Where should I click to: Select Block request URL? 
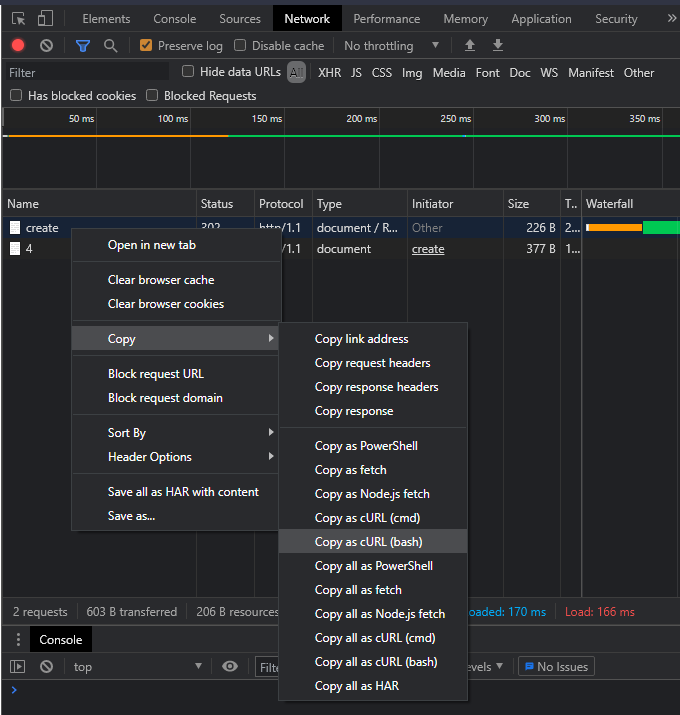175,373
